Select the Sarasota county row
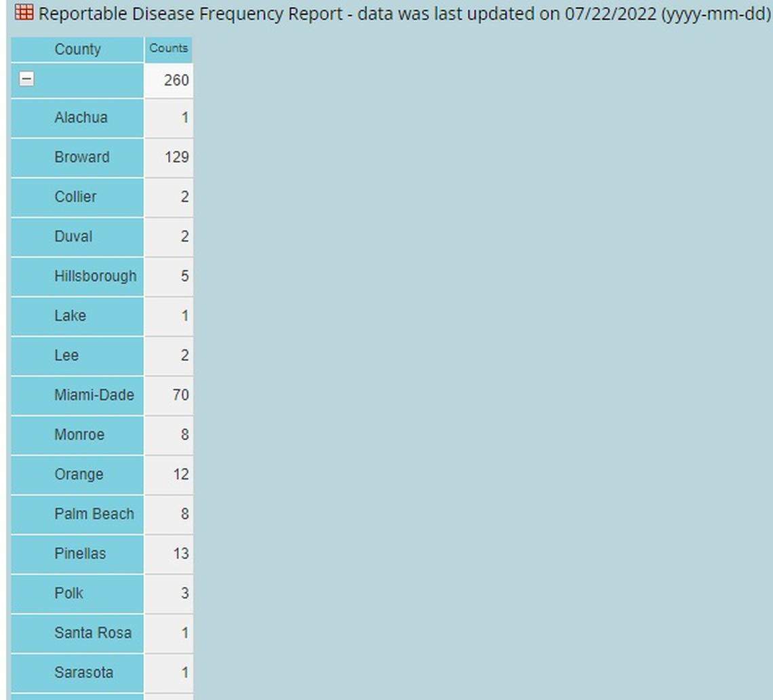Screen dimensions: 773x700 [x=83, y=672]
